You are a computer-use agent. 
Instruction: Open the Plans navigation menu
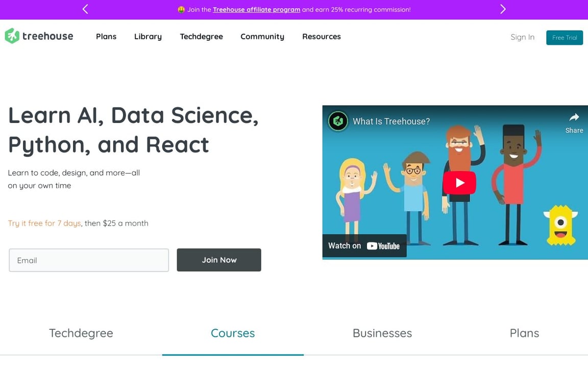click(x=106, y=36)
